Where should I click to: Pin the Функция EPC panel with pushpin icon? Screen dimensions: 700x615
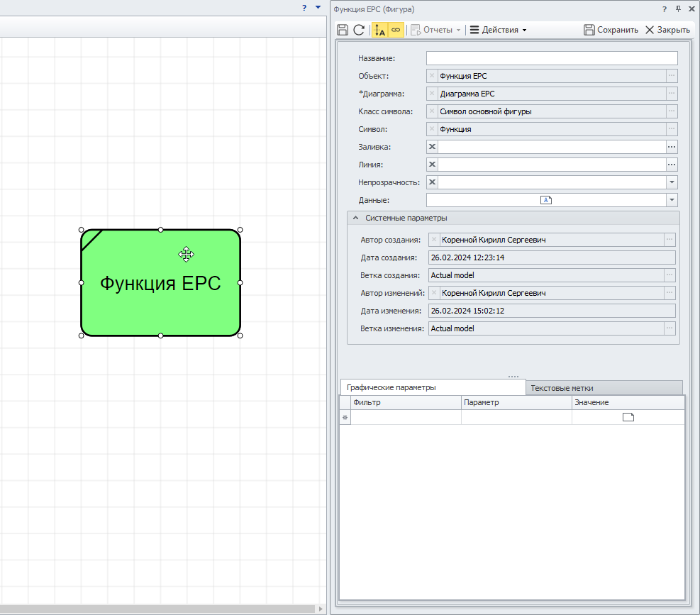pos(678,9)
